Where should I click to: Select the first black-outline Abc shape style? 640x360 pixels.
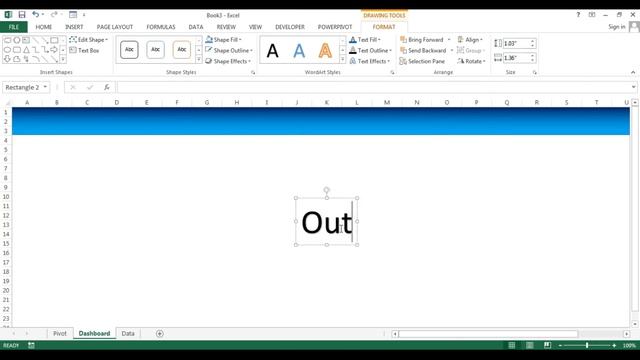pos(129,50)
